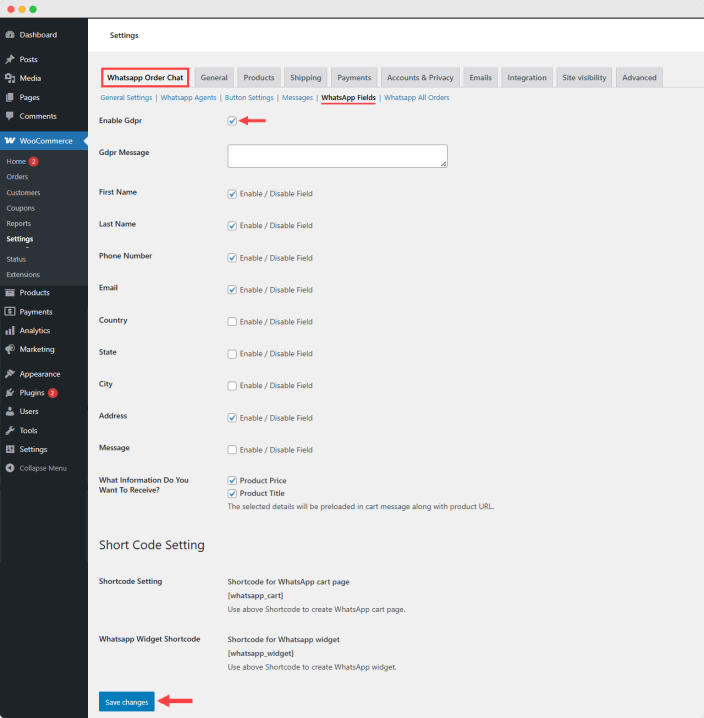Switch to the Products settings tab
Screen dimensions: 704x718
coord(259,77)
